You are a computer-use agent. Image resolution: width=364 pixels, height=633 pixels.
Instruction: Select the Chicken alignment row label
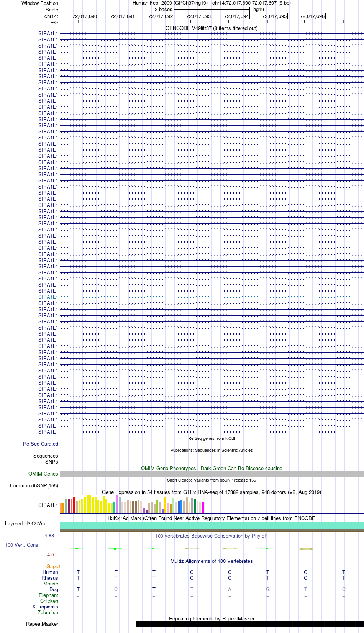tap(49, 601)
